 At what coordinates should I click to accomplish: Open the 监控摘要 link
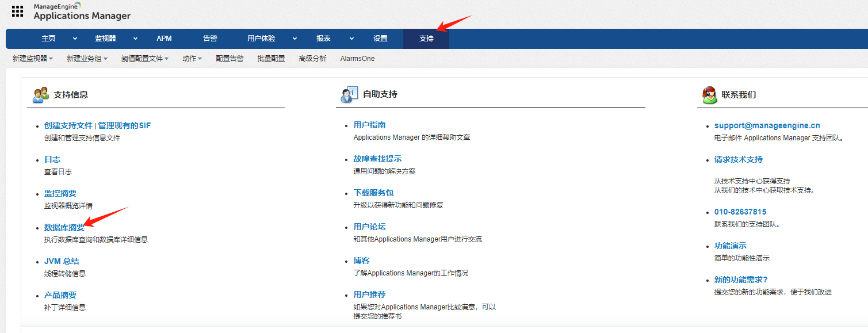point(60,193)
